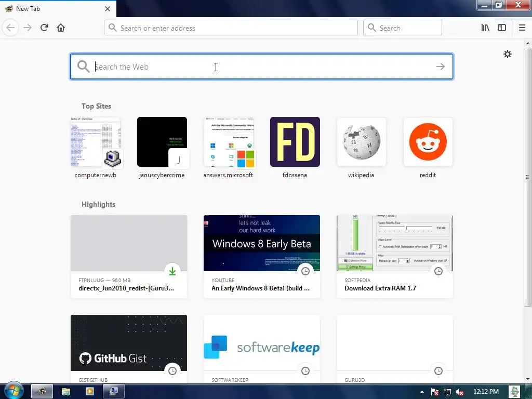Open the fdossena top site
Image resolution: width=532 pixels, height=399 pixels.
[295, 148]
